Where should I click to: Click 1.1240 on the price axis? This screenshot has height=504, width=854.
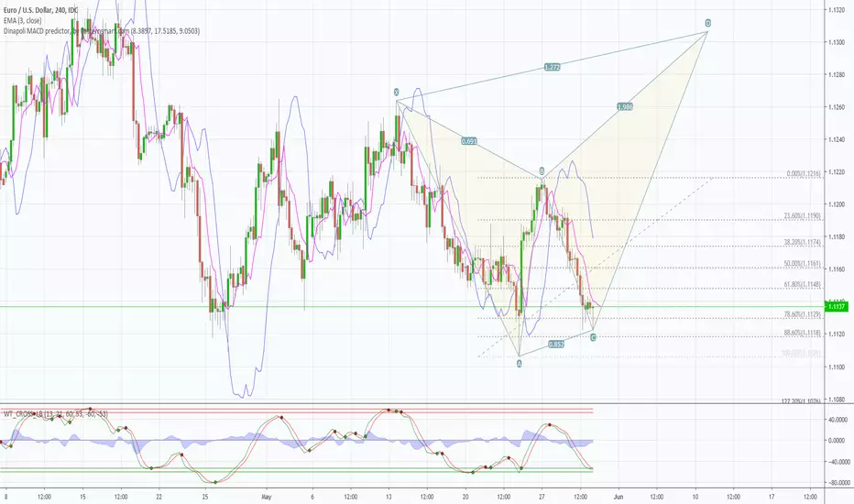tap(837, 139)
